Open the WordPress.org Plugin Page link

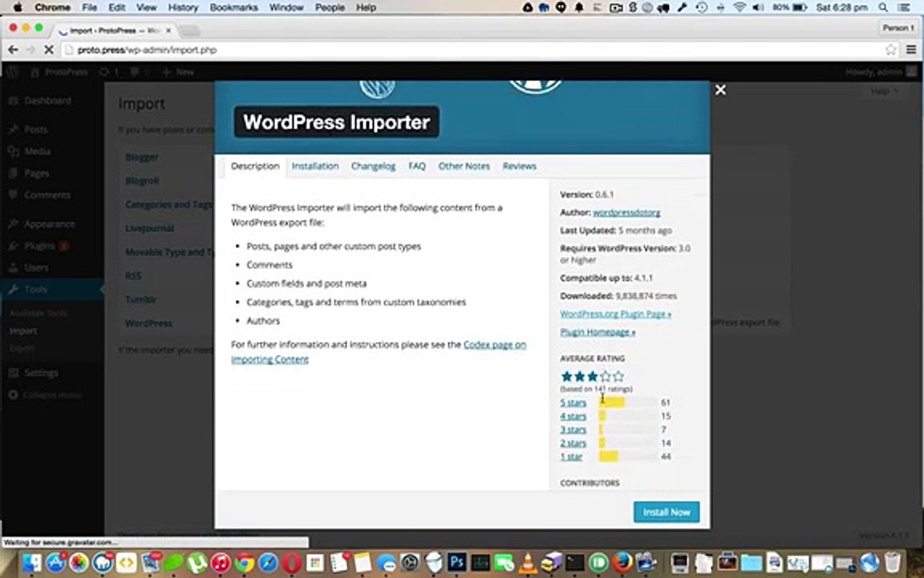click(616, 314)
